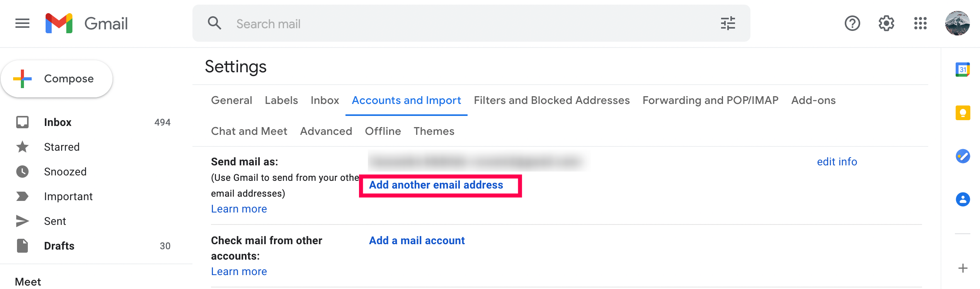Click the edit info link
980x289 pixels.
click(837, 162)
